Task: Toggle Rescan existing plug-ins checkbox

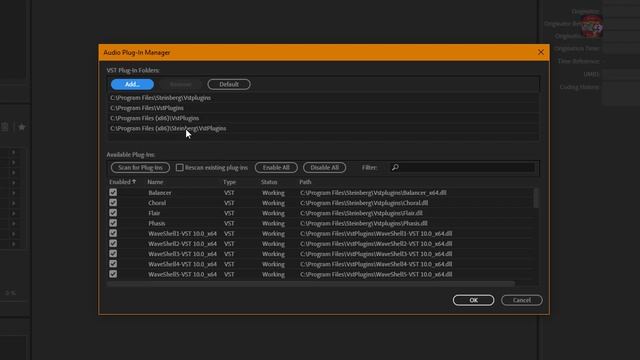Action: [x=180, y=167]
